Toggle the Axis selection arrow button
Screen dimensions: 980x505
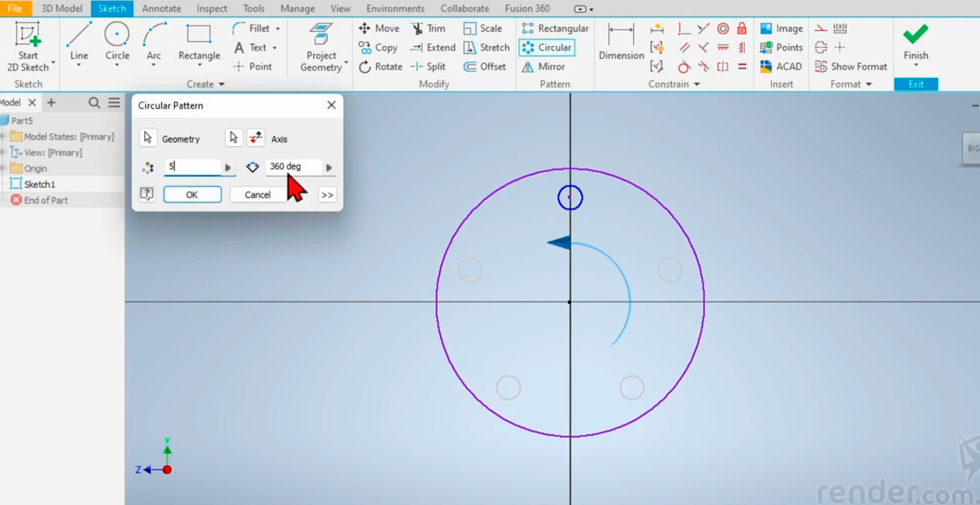(x=233, y=138)
